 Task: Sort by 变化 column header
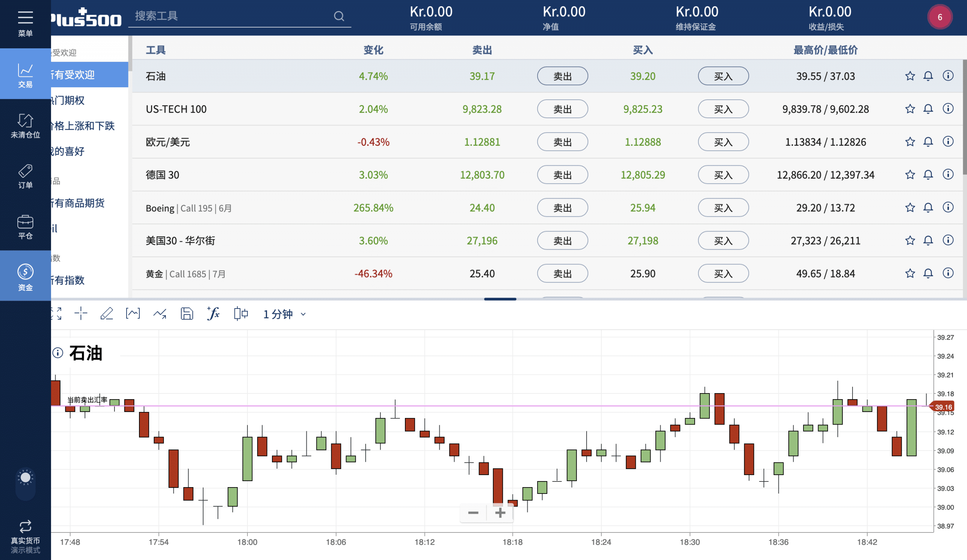[x=373, y=50]
